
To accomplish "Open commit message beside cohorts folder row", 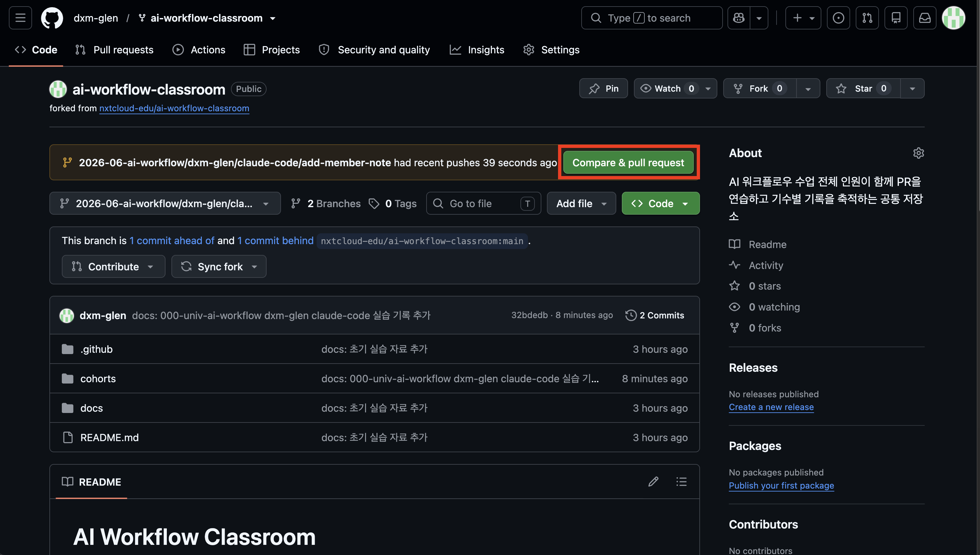I will [x=460, y=379].
